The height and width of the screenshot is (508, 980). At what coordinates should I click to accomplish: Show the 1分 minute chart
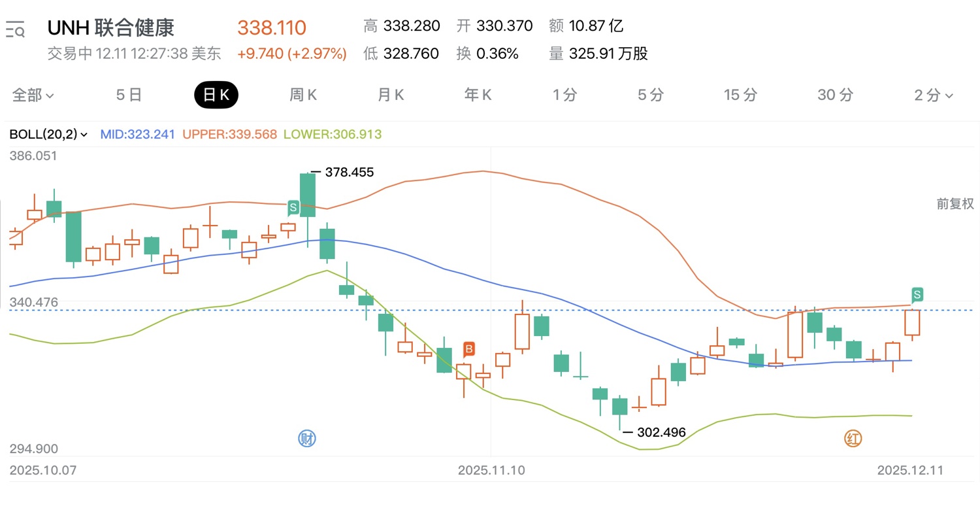click(x=564, y=95)
